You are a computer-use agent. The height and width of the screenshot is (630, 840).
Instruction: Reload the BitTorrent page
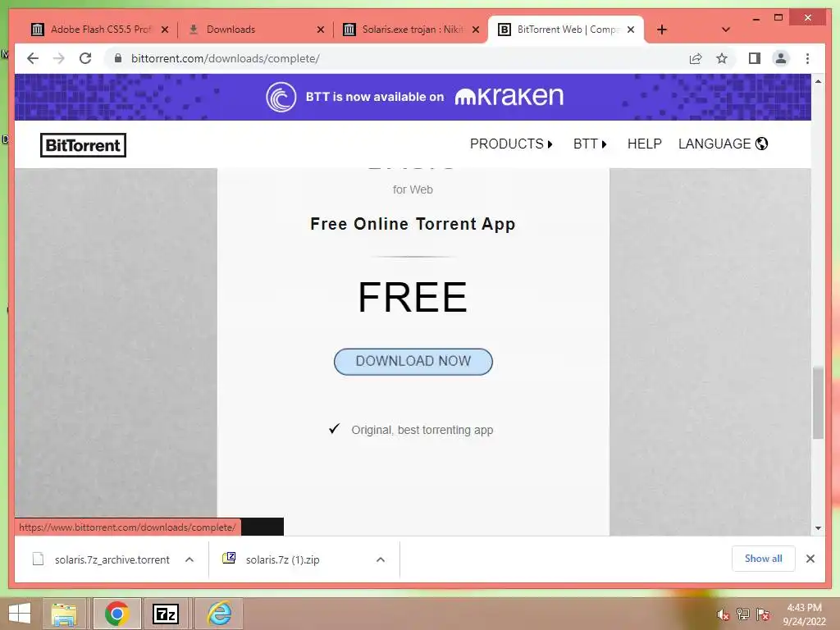coord(85,58)
